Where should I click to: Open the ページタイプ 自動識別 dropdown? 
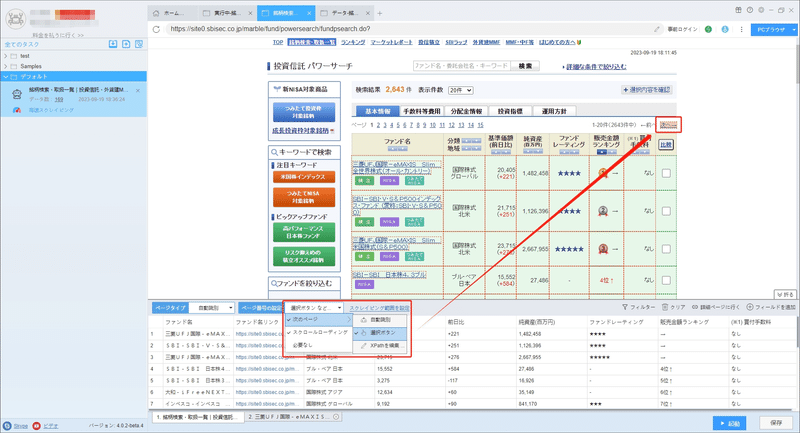pyautogui.click(x=211, y=308)
